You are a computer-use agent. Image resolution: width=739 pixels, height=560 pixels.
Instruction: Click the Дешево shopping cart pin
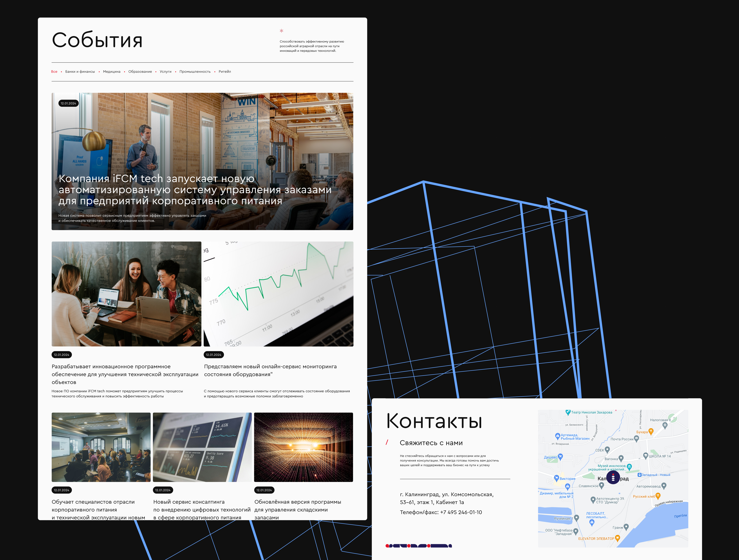pyautogui.click(x=560, y=456)
